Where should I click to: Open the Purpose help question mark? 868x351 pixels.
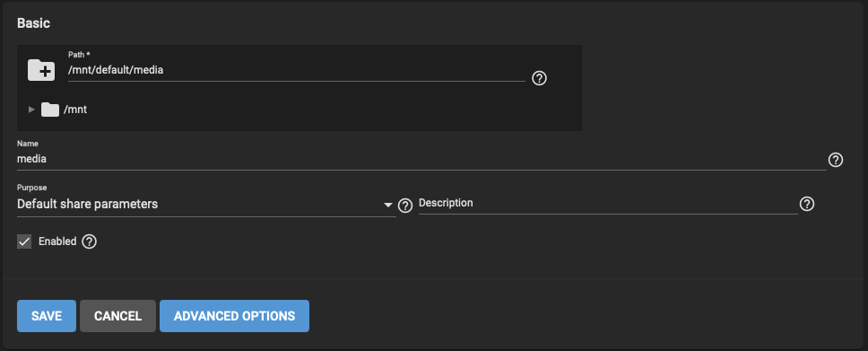tap(405, 206)
